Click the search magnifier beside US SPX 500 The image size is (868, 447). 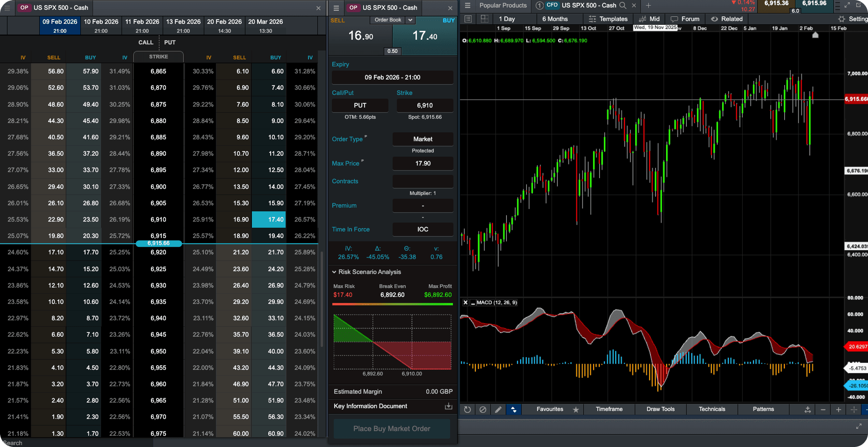pos(623,6)
